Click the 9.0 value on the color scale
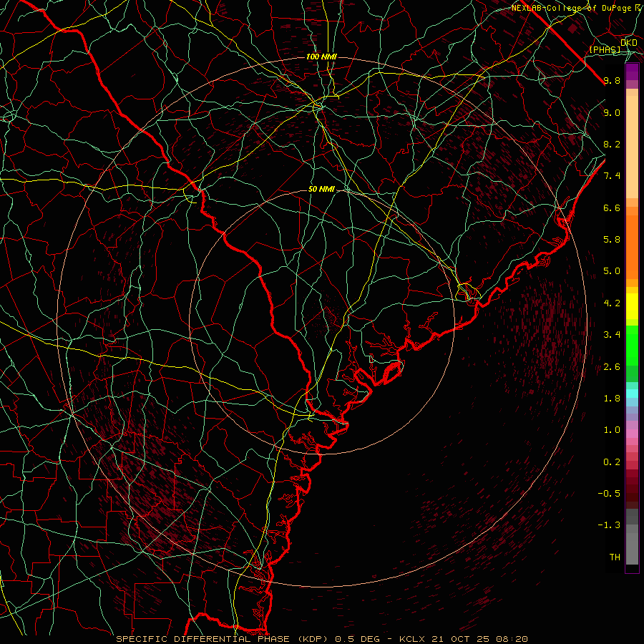 click(x=612, y=112)
